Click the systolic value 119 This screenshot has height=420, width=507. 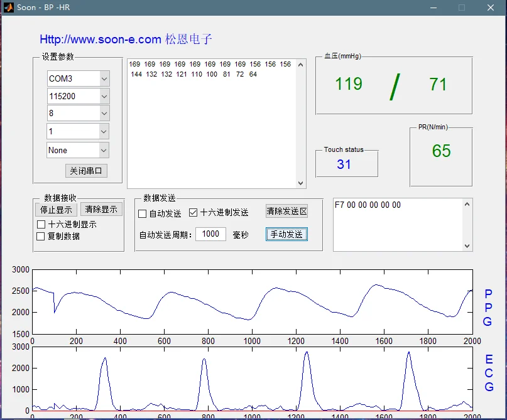click(x=349, y=84)
